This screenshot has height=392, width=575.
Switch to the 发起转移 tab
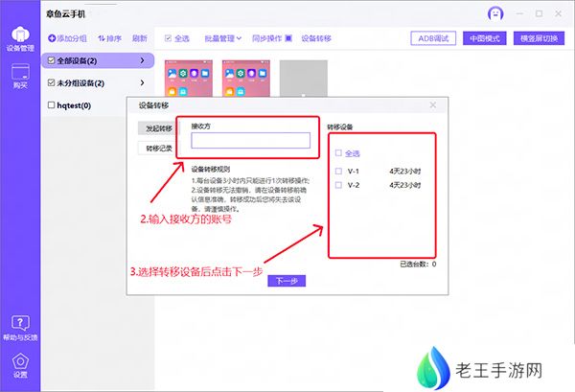tap(158, 128)
